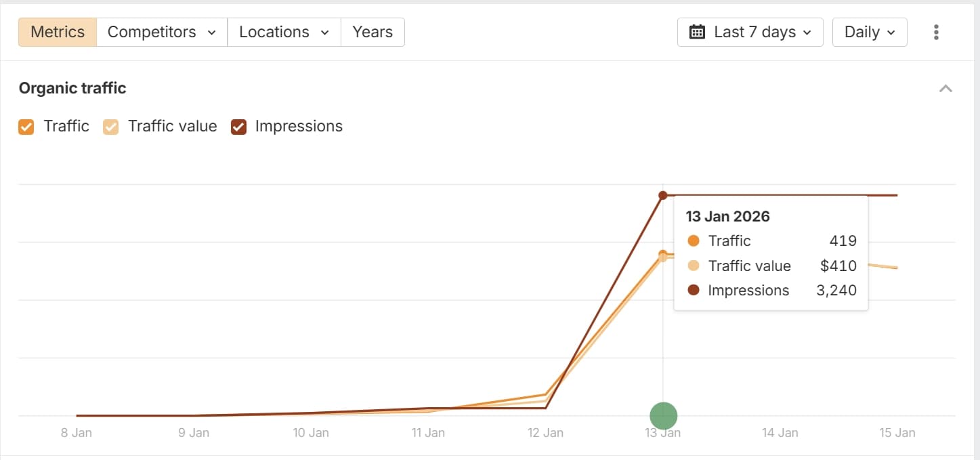980x460 pixels.
Task: Open the three-dot options menu
Action: tap(936, 32)
